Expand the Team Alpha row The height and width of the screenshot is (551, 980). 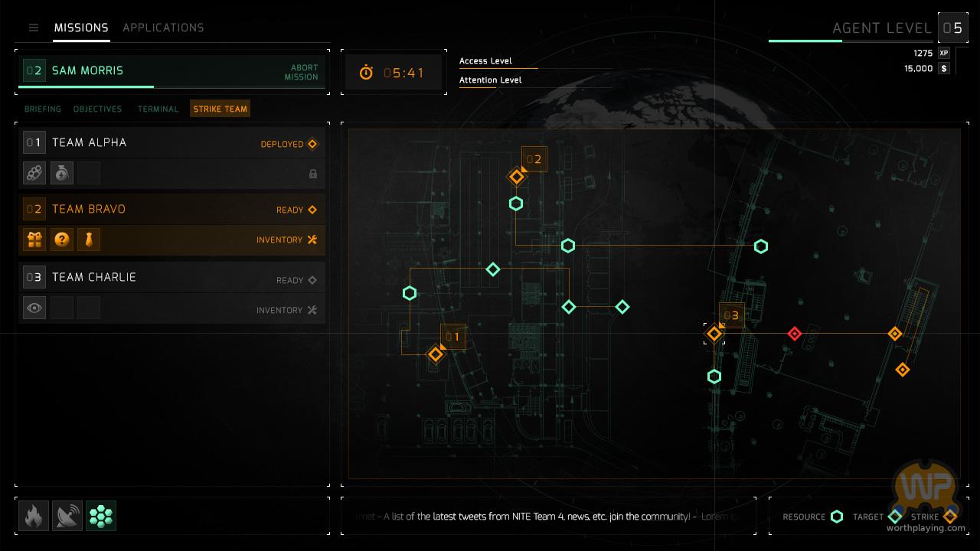[171, 143]
